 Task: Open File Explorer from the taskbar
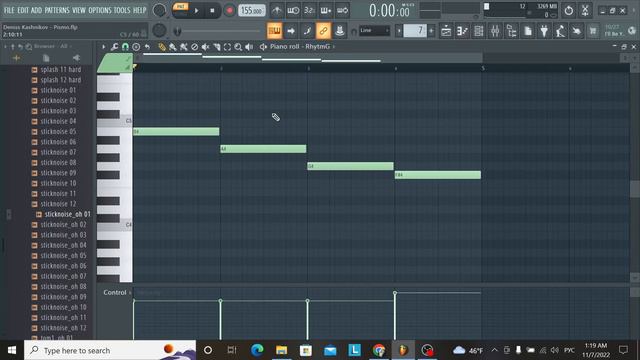pyautogui.click(x=281, y=350)
